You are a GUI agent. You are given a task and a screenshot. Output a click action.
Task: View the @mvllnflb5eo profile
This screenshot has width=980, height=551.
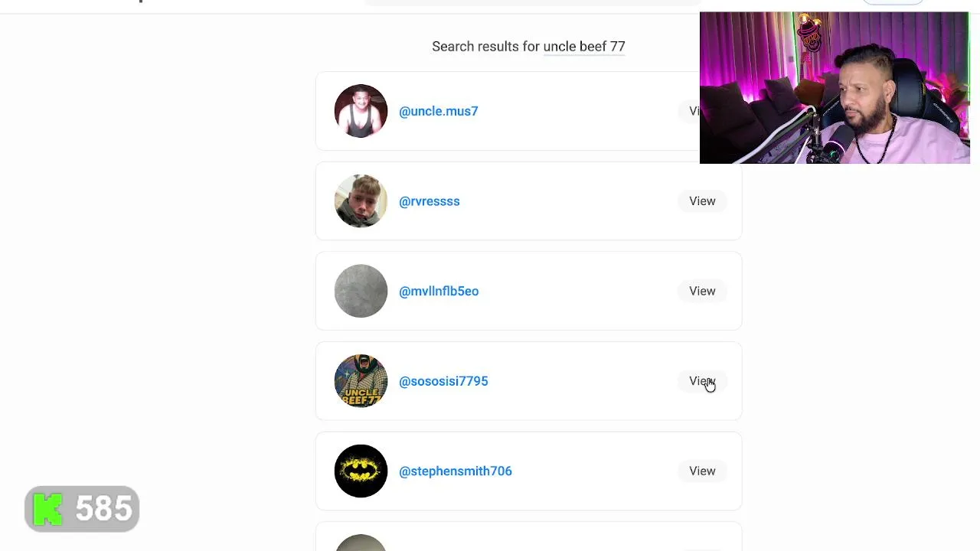[702, 291]
